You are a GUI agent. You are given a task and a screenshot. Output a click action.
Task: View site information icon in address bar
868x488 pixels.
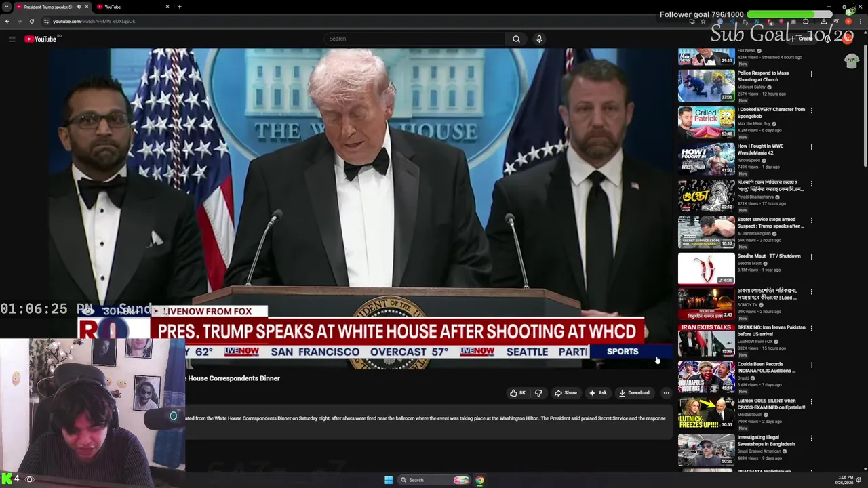[x=46, y=21]
